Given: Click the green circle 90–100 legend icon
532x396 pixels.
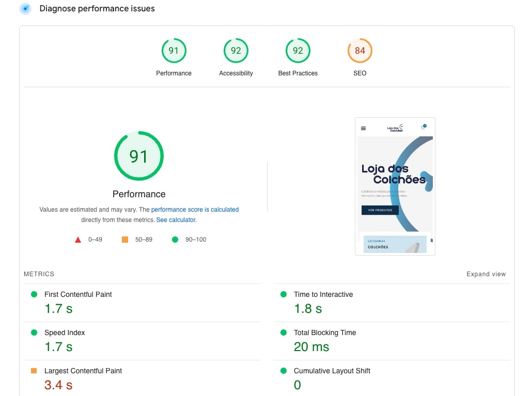Looking at the screenshot, I should pyautogui.click(x=175, y=240).
